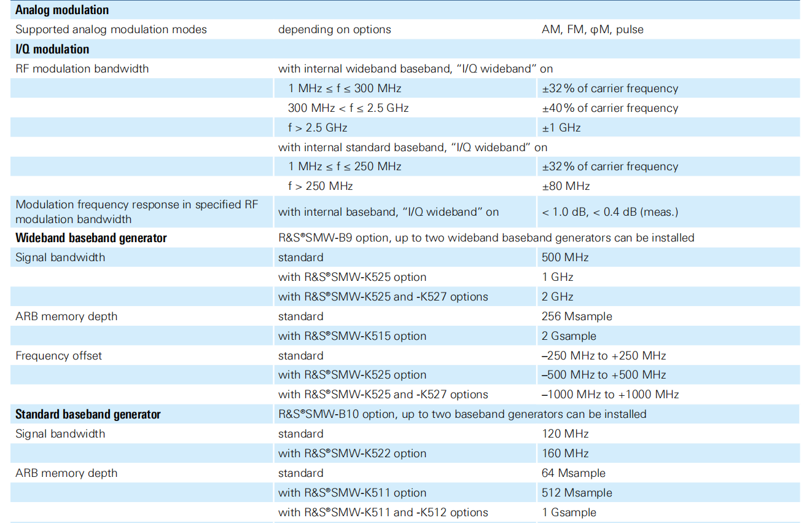Click the Analog modulation section heading
The image size is (812, 523).
point(62,10)
